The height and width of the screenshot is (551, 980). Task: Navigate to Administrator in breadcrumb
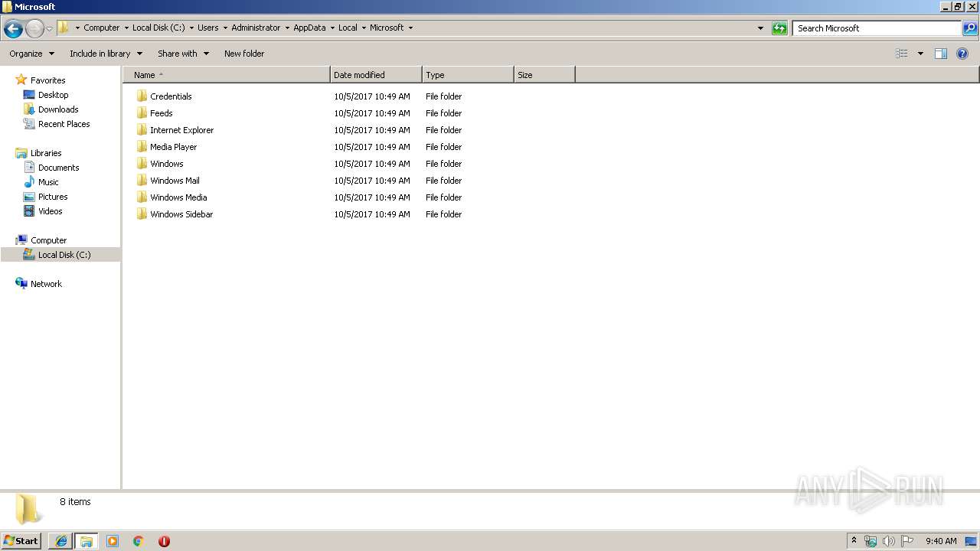(256, 28)
